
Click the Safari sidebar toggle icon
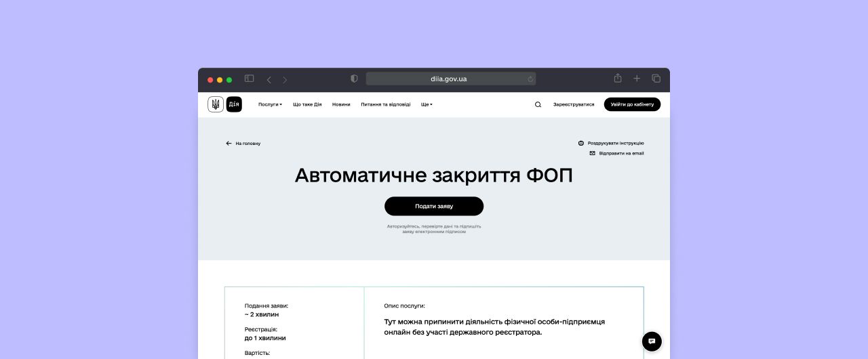pyautogui.click(x=249, y=79)
